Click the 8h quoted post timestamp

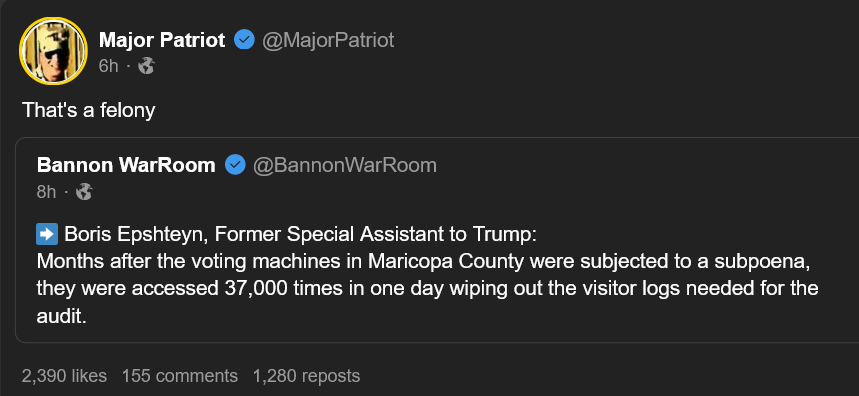(x=46, y=192)
